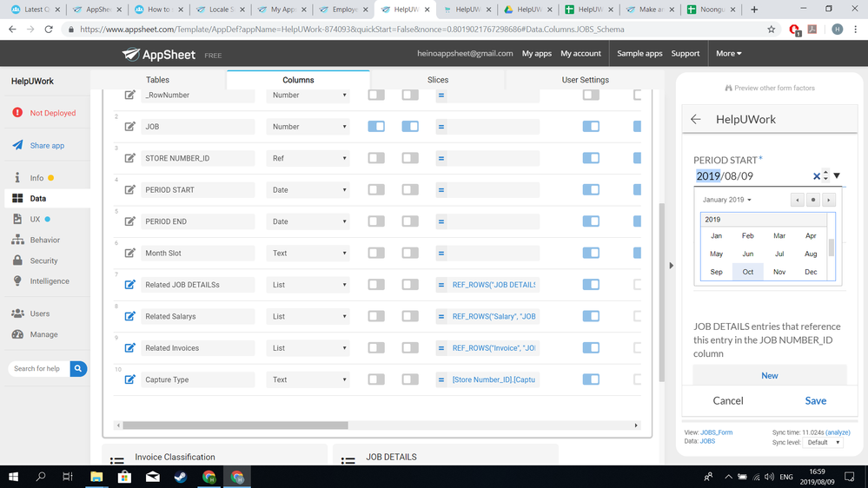Open formula for JOB column
This screenshot has width=868, height=488.
[x=441, y=127]
